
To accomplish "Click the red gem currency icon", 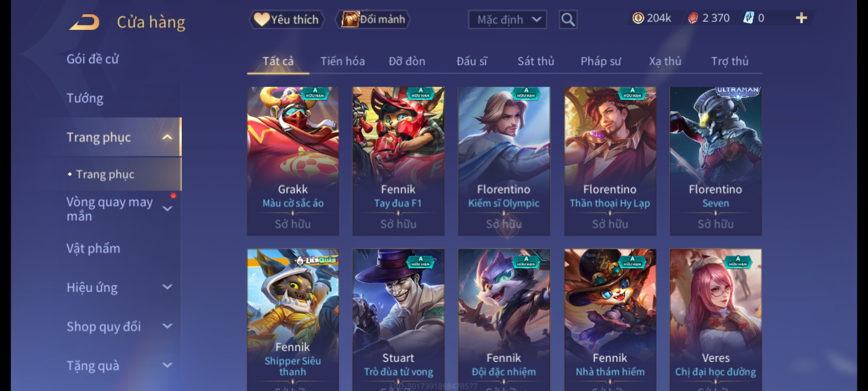I will click(693, 18).
